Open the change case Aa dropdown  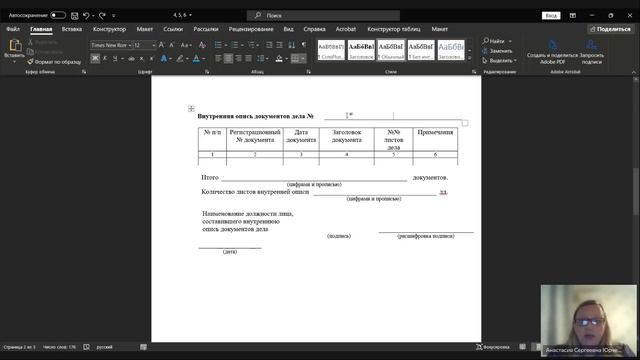[x=186, y=45]
